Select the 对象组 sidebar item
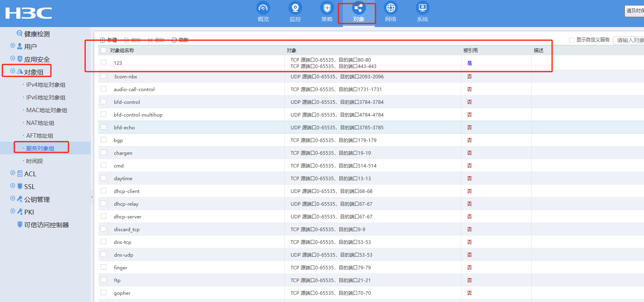Viewport: 644px width, 302px height. (x=34, y=72)
